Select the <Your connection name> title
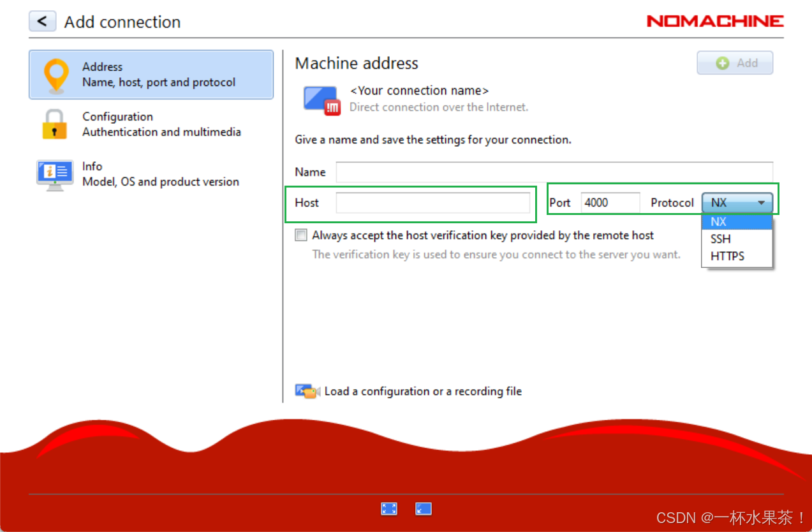Viewport: 812px width, 532px height. [419, 91]
